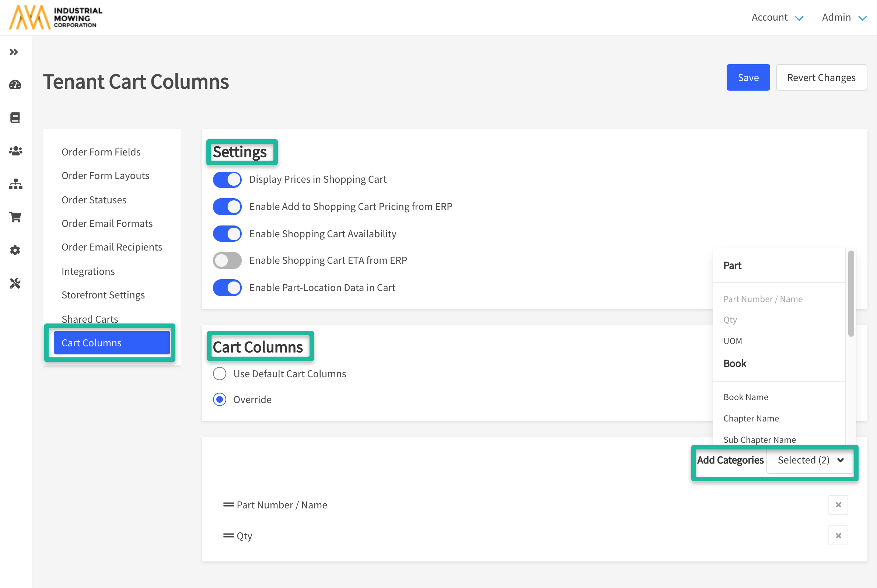The image size is (877, 588).
Task: Click the Revert Changes button
Action: pos(821,78)
